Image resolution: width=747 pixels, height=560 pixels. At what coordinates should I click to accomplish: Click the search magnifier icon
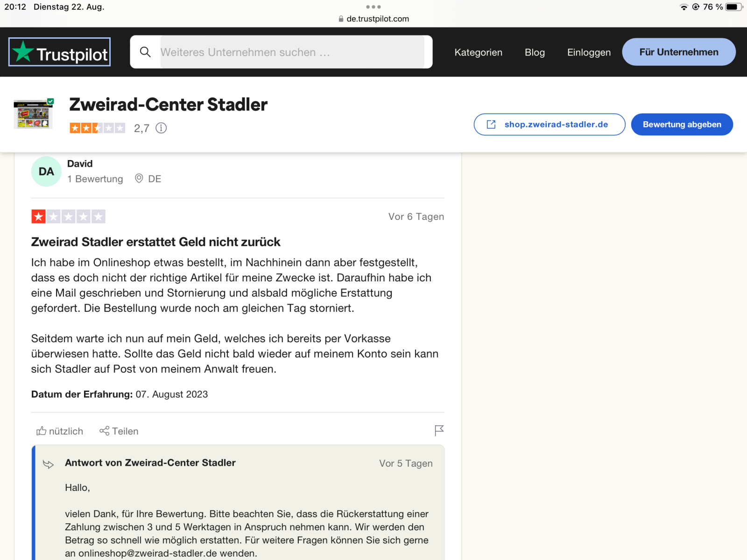(145, 52)
